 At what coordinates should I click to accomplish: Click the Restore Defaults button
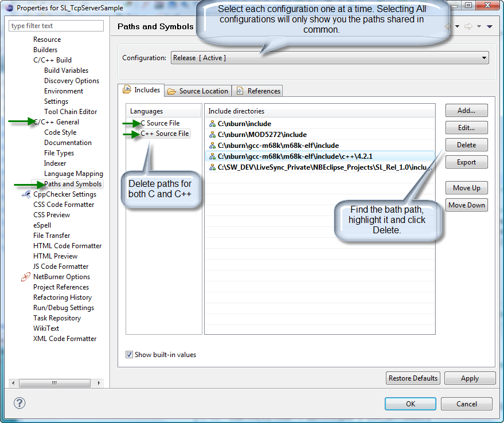tap(413, 378)
